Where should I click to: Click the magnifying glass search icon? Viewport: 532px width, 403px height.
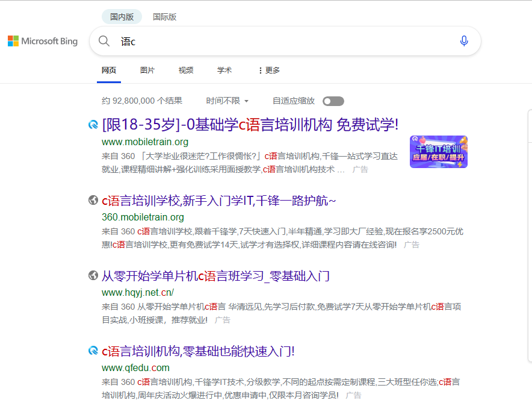104,41
